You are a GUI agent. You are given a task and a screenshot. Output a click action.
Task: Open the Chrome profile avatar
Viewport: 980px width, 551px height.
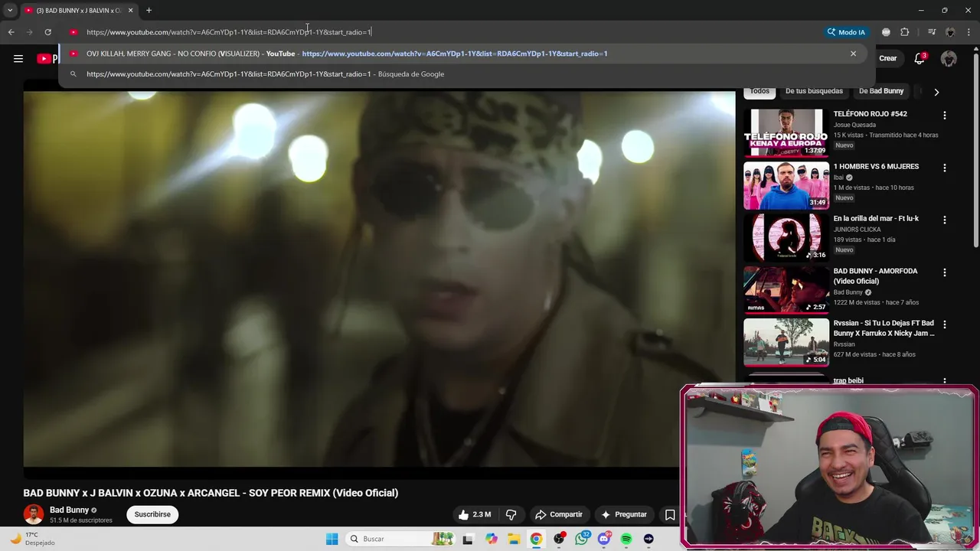pyautogui.click(x=950, y=32)
